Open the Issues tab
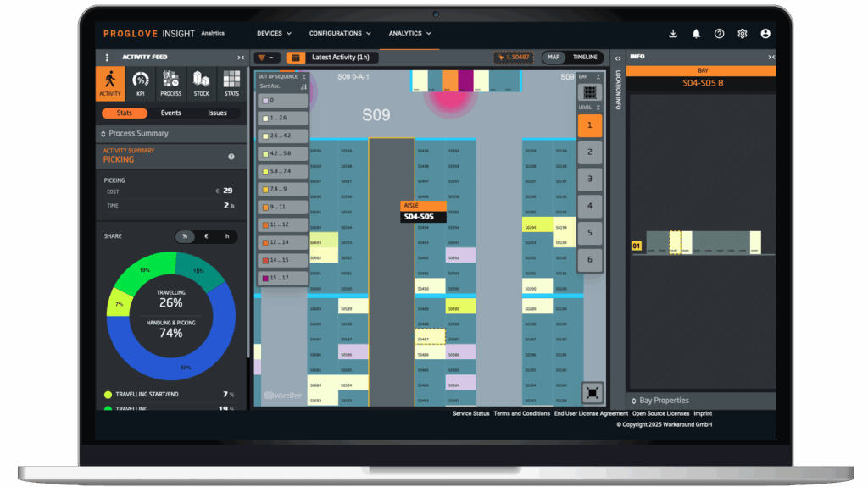 tap(217, 113)
